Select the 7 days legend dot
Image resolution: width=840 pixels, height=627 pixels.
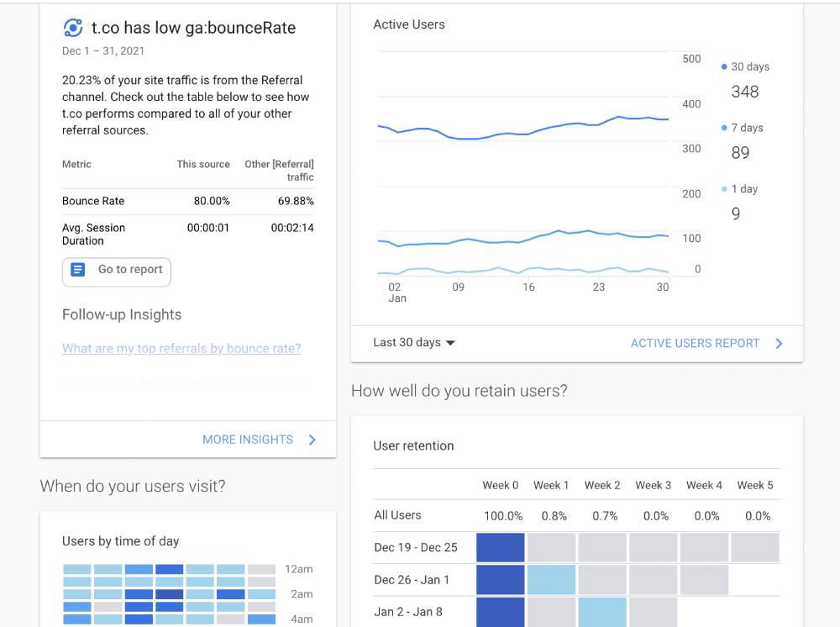[x=724, y=128]
